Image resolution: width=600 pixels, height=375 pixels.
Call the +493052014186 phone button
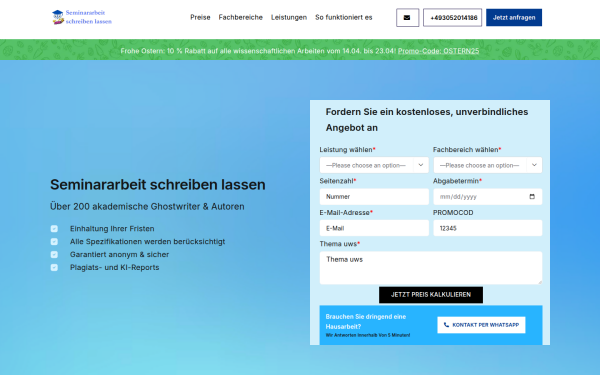point(452,18)
